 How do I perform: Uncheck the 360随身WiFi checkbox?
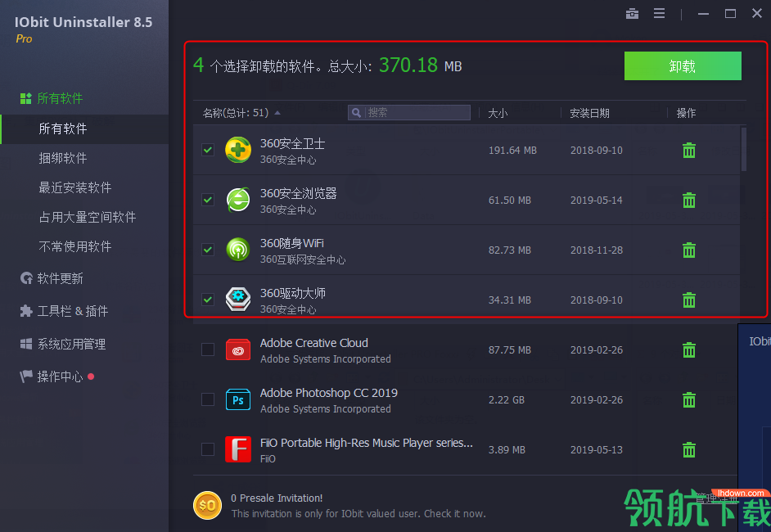[208, 250]
